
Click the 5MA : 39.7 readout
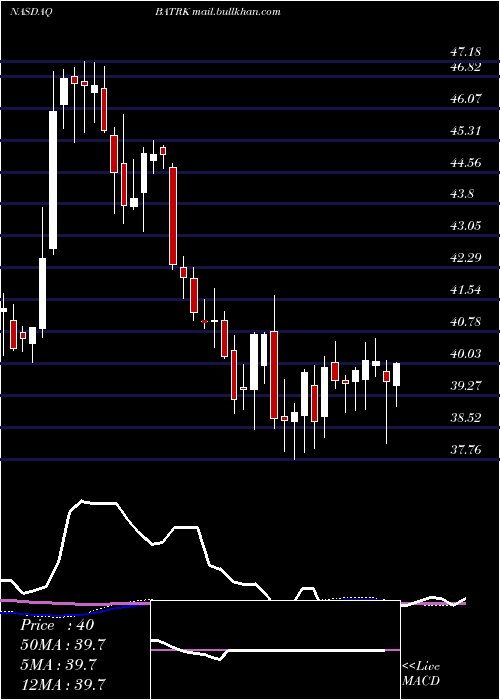click(x=58, y=664)
